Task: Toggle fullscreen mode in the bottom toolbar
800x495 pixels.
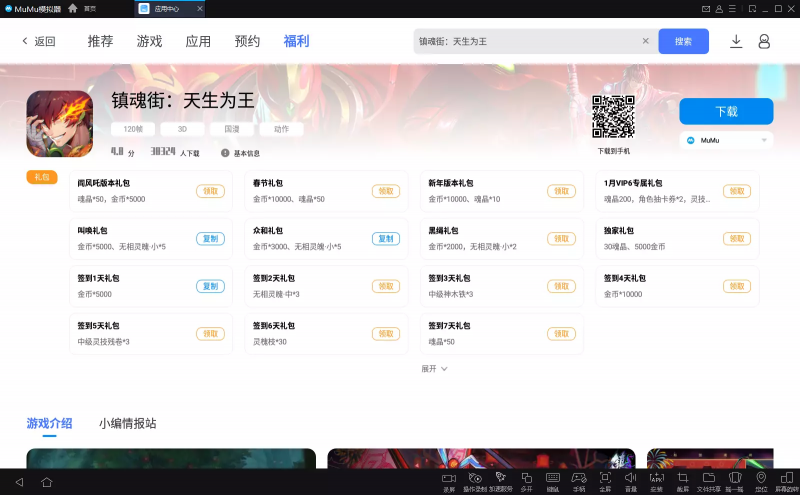Action: [x=605, y=478]
